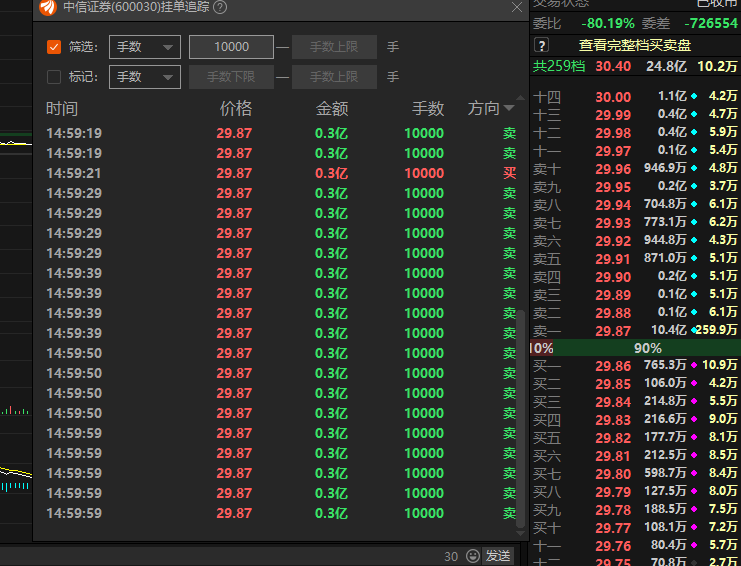Click the 手数 column header

428,109
